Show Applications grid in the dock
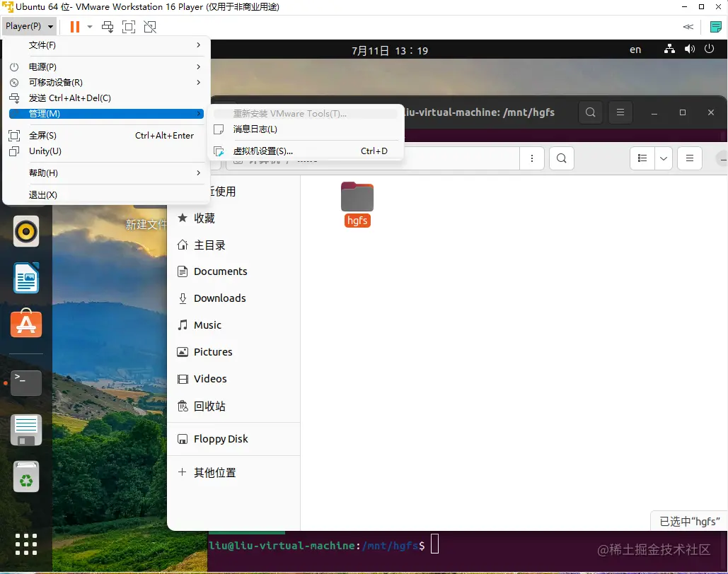Viewport: 728px width, 574px height. point(26,544)
